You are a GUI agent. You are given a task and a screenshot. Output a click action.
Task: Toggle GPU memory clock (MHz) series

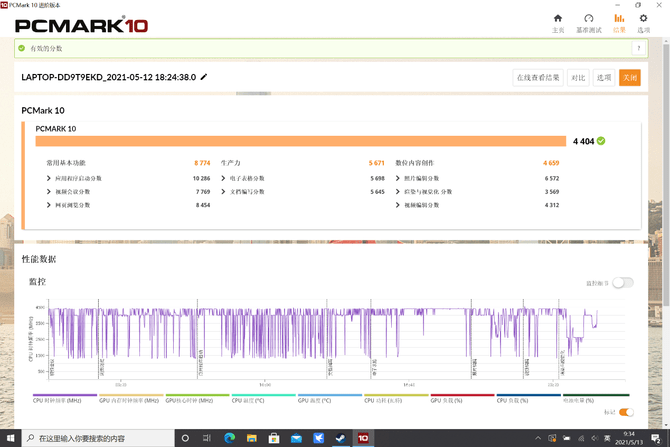pyautogui.click(x=129, y=400)
